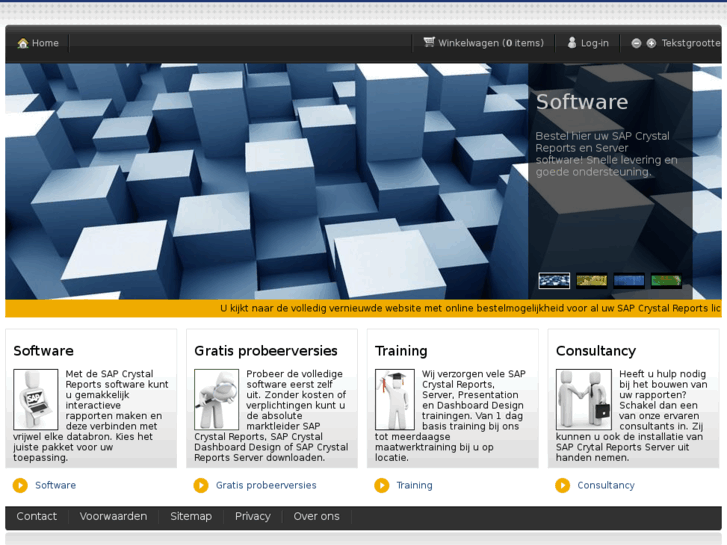Click the SAP laptop figure image
Viewport: 727px width, 545px height.
(36, 399)
